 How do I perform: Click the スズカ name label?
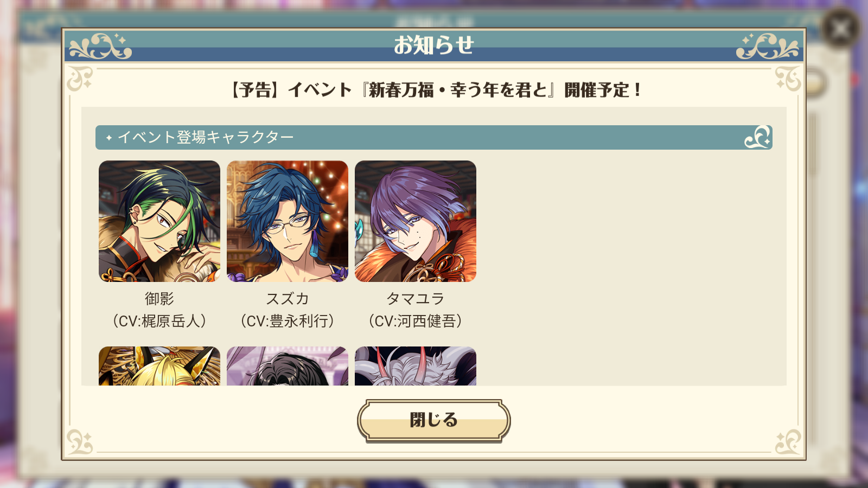pyautogui.click(x=288, y=299)
